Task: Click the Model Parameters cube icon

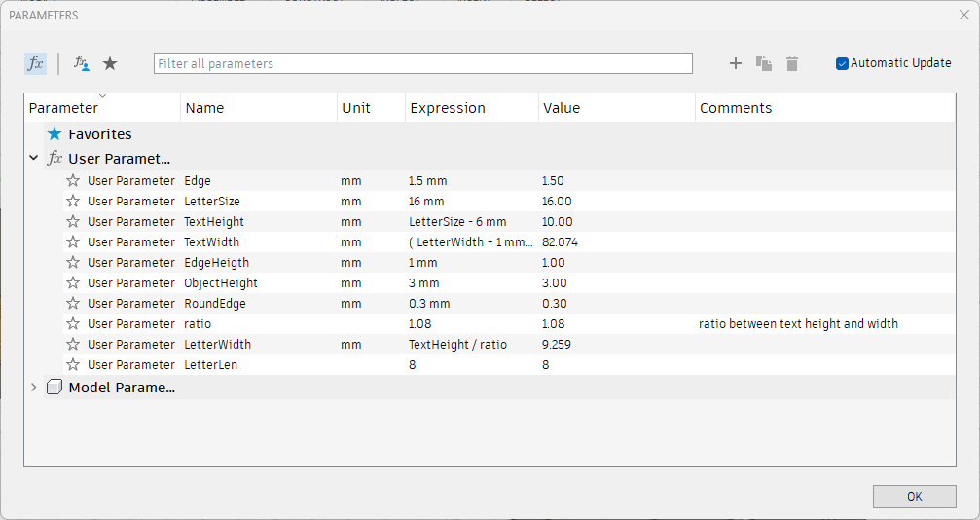Action: [x=54, y=387]
